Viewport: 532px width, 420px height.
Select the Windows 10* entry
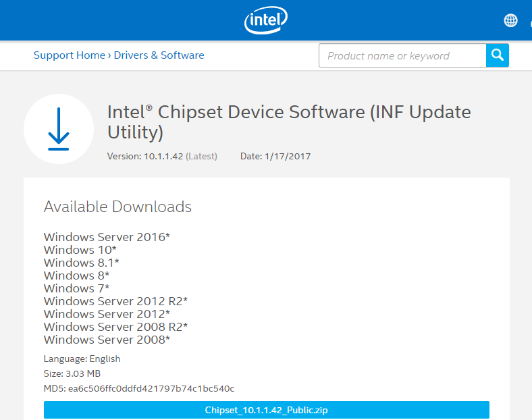[x=80, y=250]
